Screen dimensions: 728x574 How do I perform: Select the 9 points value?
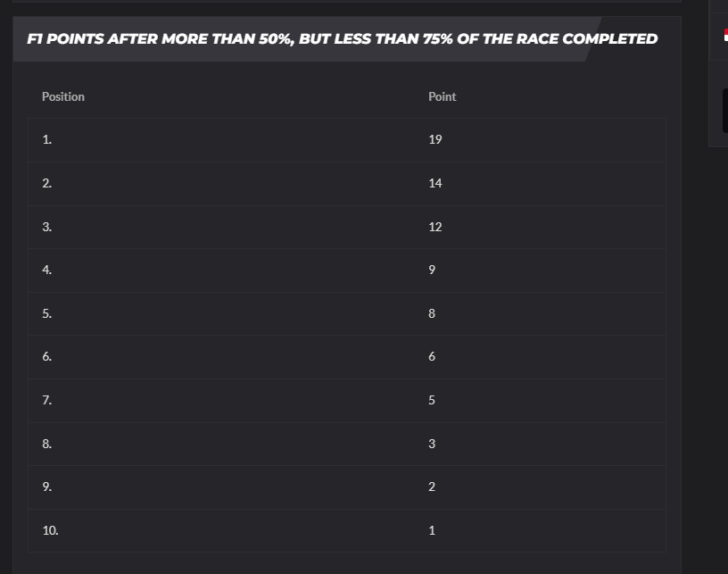click(432, 270)
